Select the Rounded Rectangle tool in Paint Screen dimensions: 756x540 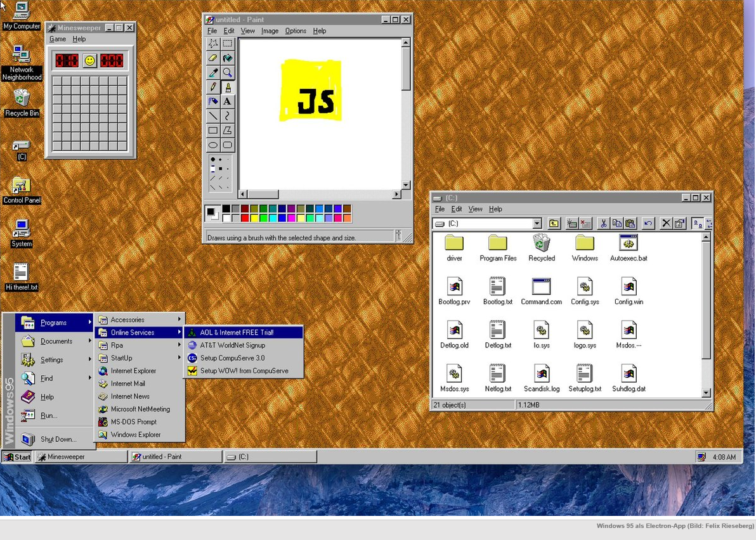pos(227,145)
